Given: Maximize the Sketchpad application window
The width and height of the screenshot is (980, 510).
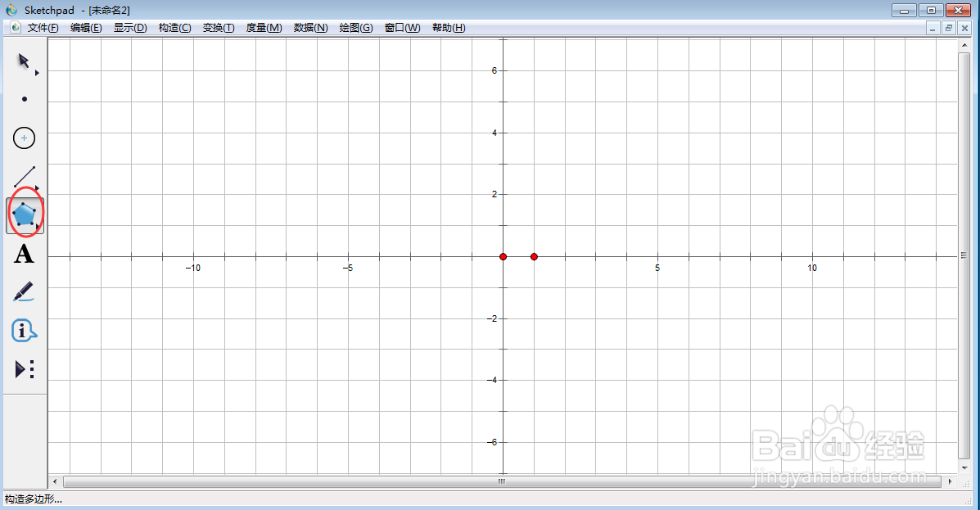Looking at the screenshot, I should point(931,10).
